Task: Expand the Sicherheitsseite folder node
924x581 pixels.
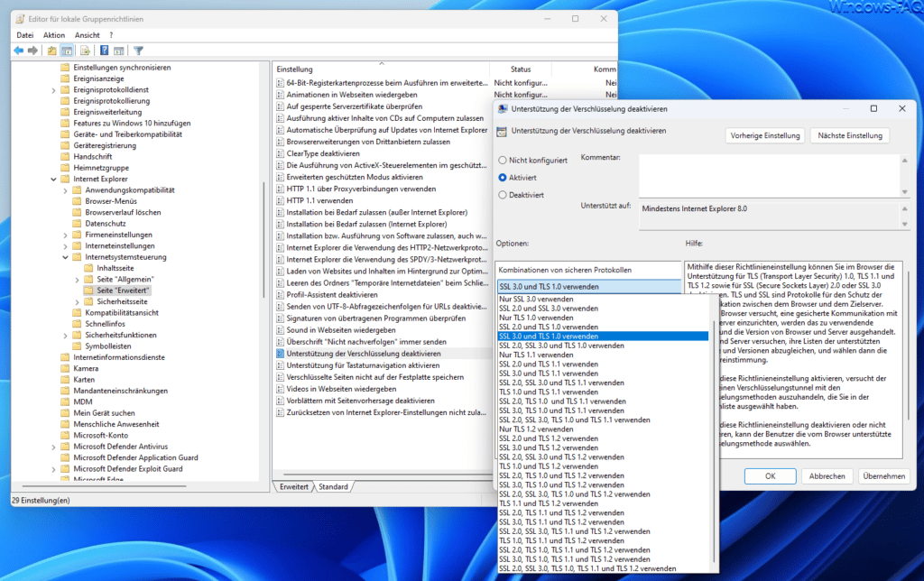Action: [x=78, y=301]
